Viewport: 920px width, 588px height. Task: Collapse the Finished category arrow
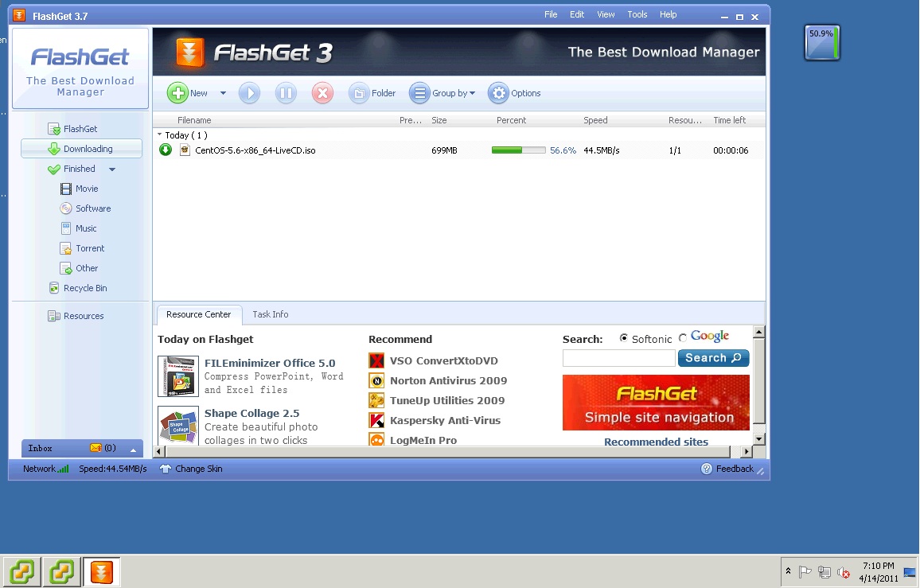[x=112, y=169]
